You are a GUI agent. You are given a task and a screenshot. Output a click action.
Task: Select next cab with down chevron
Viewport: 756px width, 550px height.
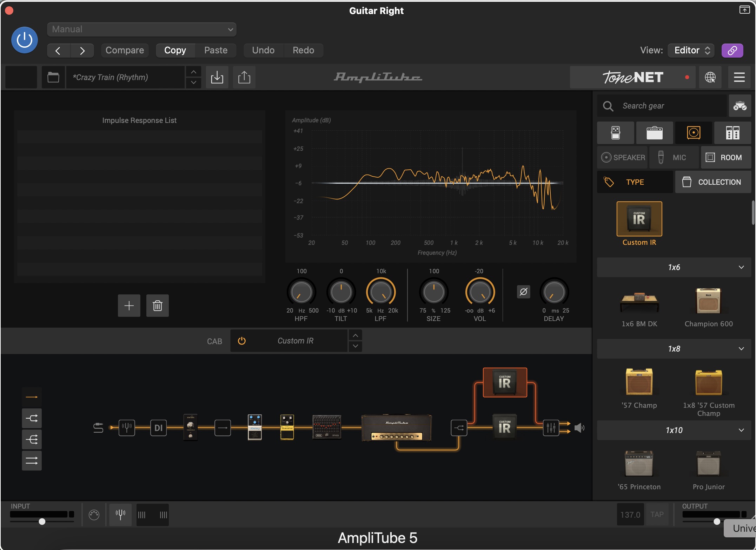click(355, 346)
